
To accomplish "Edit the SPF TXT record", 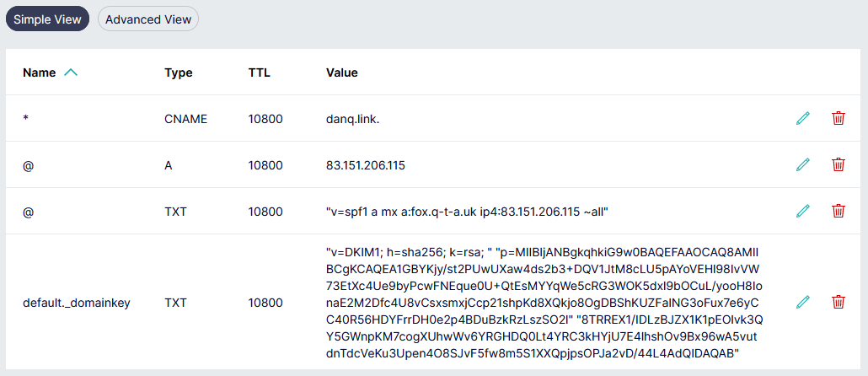I will [x=802, y=212].
